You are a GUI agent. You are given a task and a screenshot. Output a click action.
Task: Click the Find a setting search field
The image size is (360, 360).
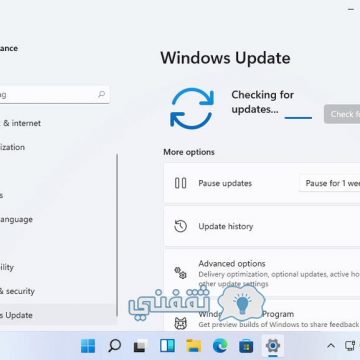click(55, 95)
